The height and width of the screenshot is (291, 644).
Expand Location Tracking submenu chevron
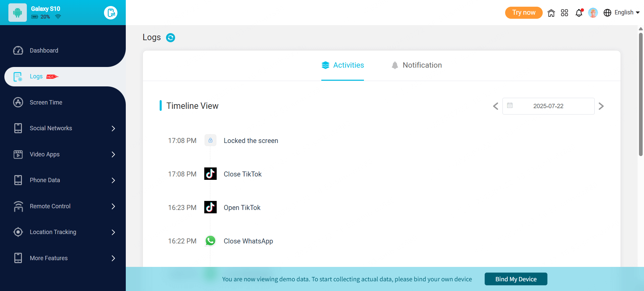[113, 232]
